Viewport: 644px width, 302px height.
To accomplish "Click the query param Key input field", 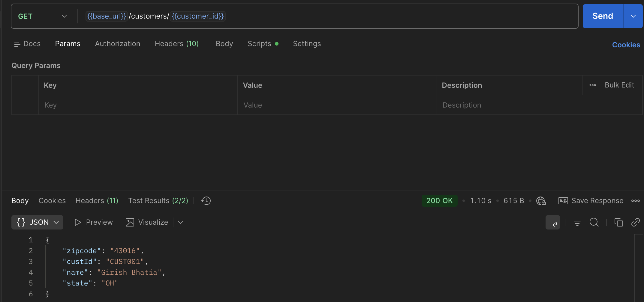I will click(138, 105).
